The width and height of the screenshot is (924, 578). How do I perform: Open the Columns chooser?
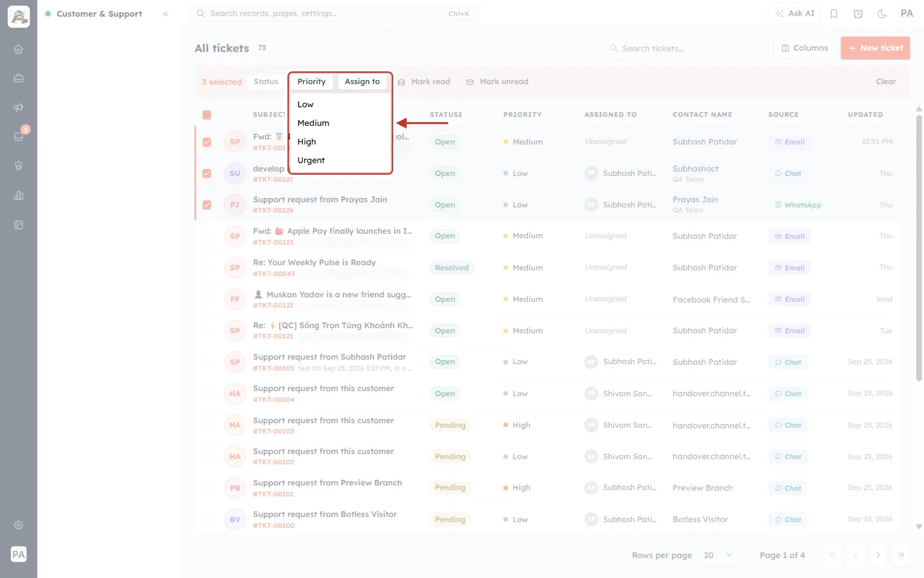tap(805, 48)
